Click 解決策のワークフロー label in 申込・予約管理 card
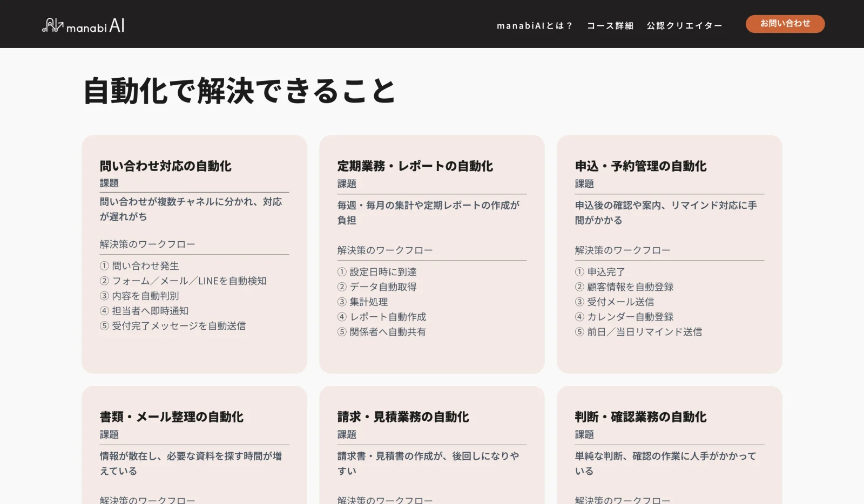 tap(623, 251)
